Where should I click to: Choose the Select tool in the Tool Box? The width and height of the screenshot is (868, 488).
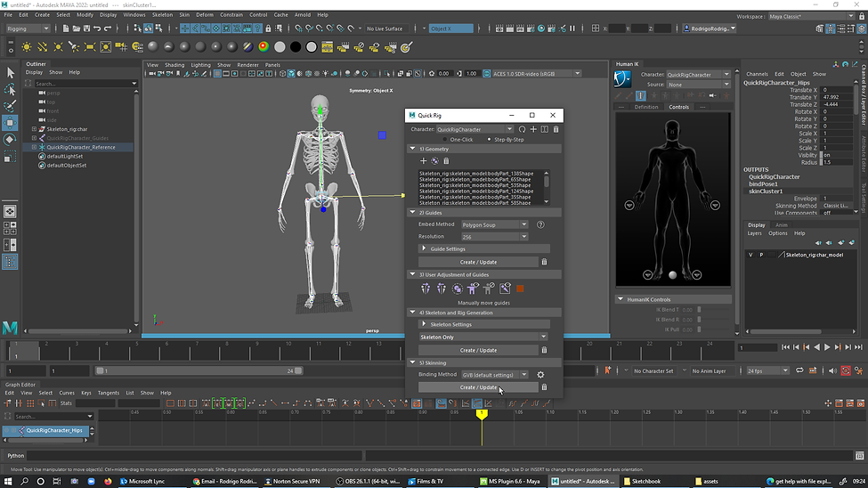click(x=10, y=72)
